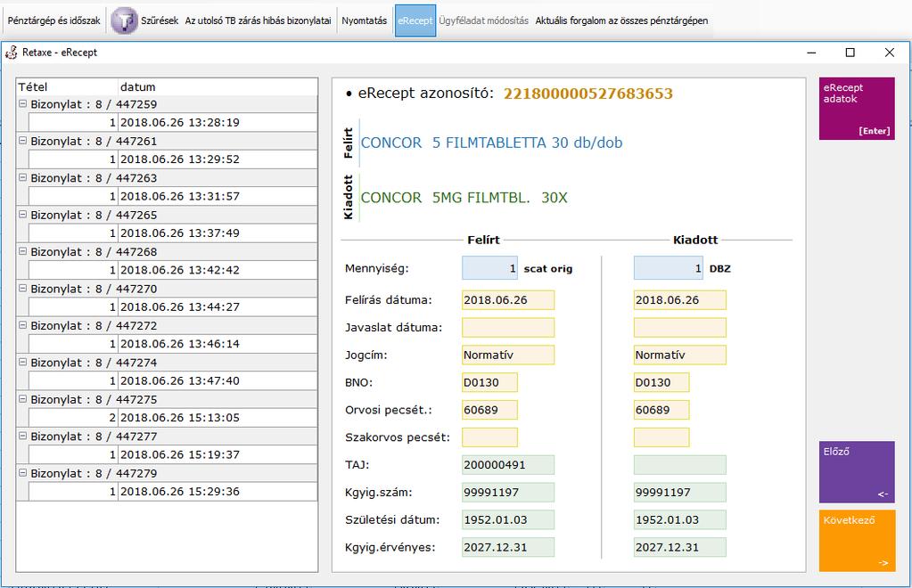
Task: Click the empty Kiadott TAJ field
Action: coord(680,465)
